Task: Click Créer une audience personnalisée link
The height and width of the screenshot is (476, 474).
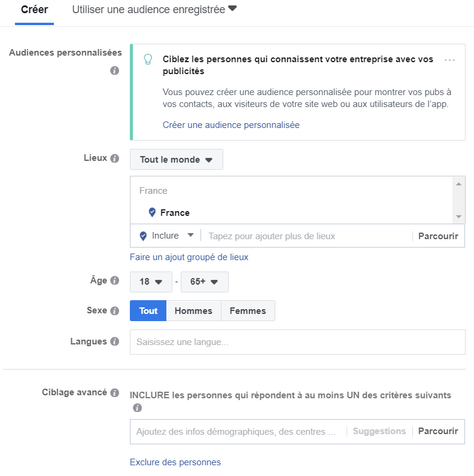Action: [x=231, y=125]
